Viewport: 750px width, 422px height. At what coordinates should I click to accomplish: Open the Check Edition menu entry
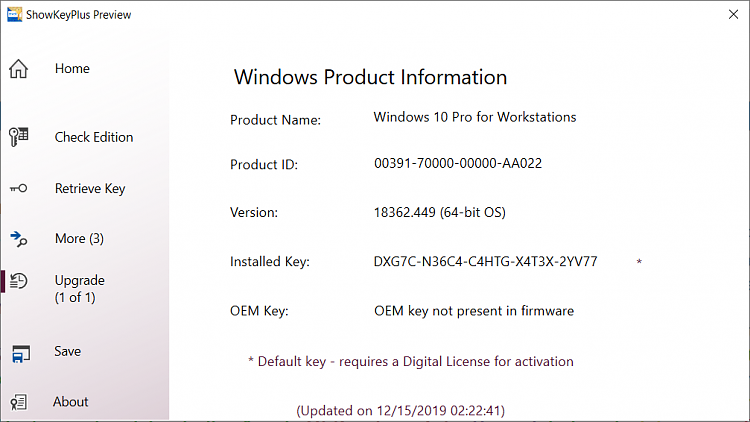pyautogui.click(x=94, y=137)
